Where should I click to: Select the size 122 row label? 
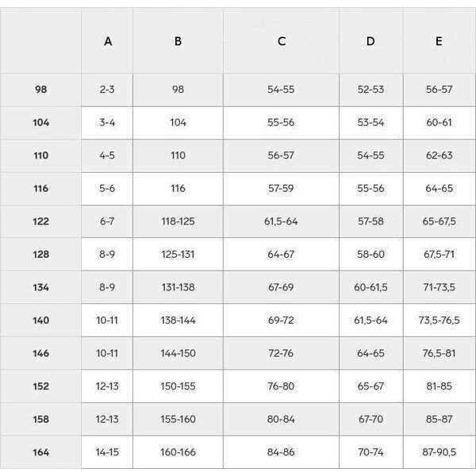[x=40, y=221]
